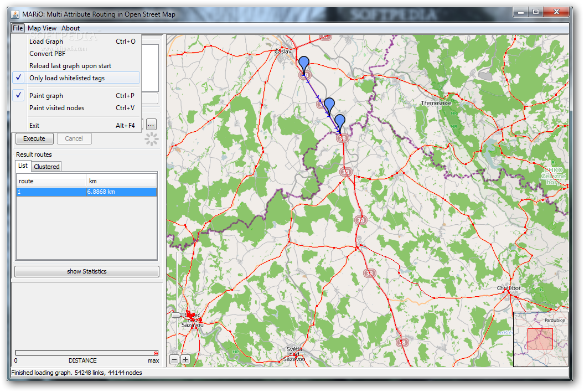Image resolution: width=584 pixels, height=392 pixels.
Task: Click the 6.8868 km cell
Action: click(121, 192)
